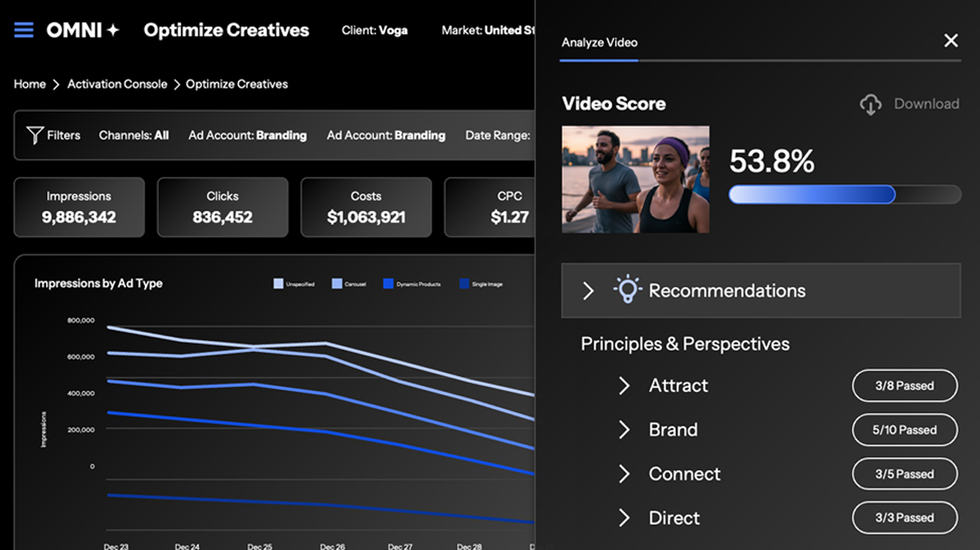This screenshot has height=550, width=980.
Task: Click the Download cloud icon
Action: click(870, 104)
